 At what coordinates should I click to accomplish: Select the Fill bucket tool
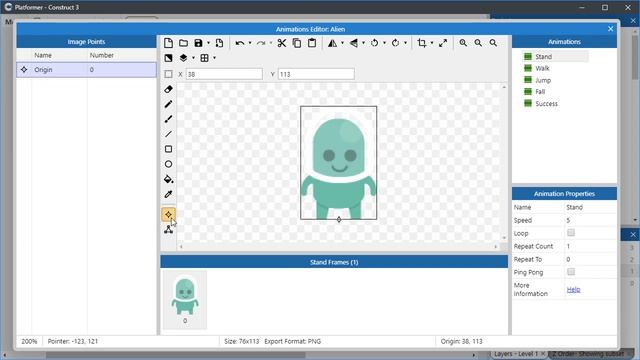tap(168, 179)
